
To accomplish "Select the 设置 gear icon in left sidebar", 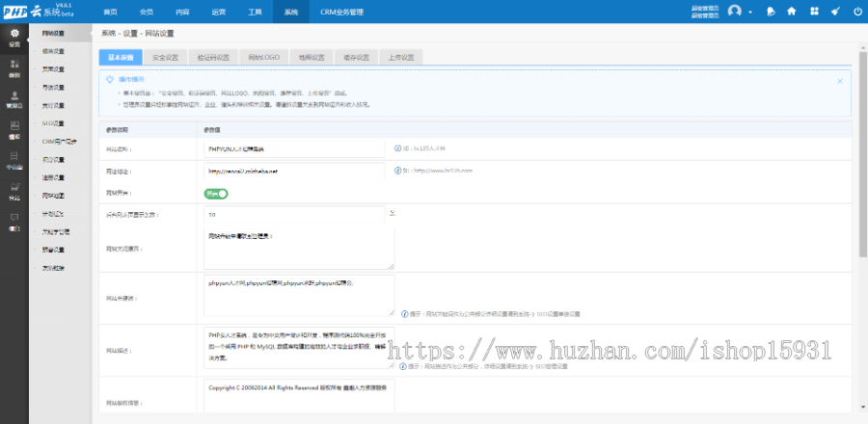I will 14,38.
